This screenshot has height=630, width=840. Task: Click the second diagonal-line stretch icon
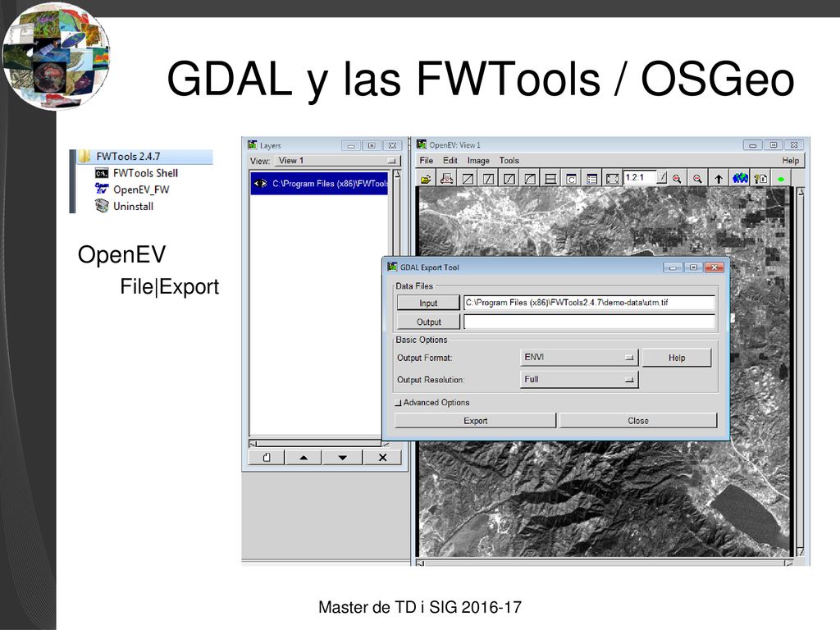(x=489, y=178)
